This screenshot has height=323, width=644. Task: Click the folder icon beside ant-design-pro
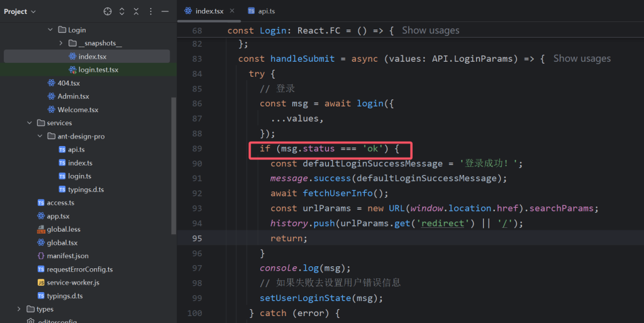tap(52, 136)
